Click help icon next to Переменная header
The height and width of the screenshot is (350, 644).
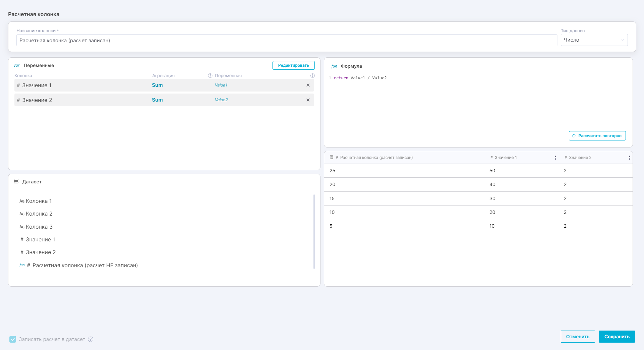pyautogui.click(x=312, y=76)
